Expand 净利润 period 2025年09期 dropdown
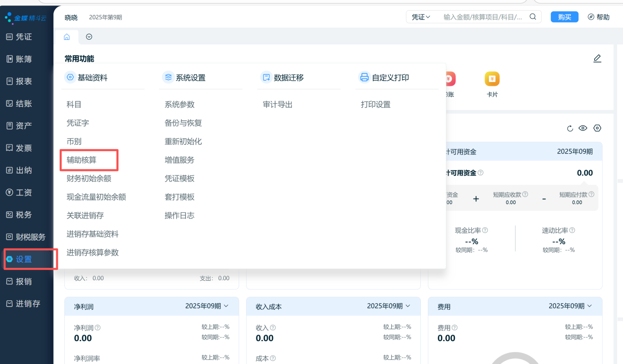 coord(207,306)
